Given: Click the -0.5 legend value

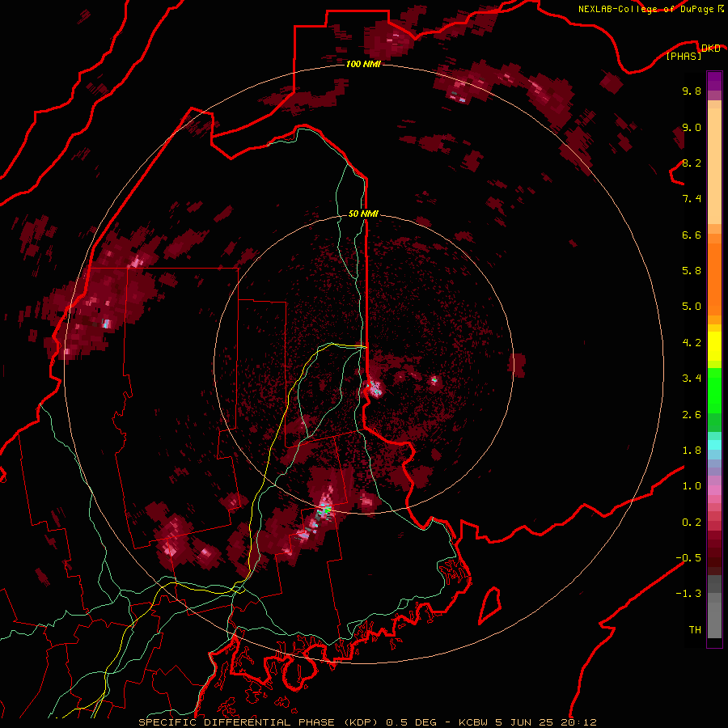Looking at the screenshot, I should [688, 558].
